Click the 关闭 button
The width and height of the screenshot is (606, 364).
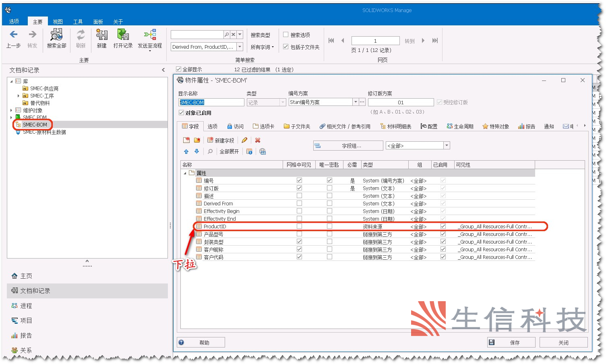pyautogui.click(x=564, y=342)
